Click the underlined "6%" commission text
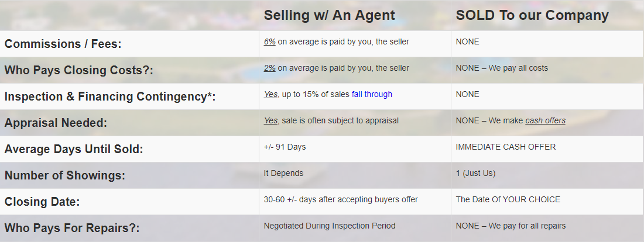 pyautogui.click(x=269, y=42)
